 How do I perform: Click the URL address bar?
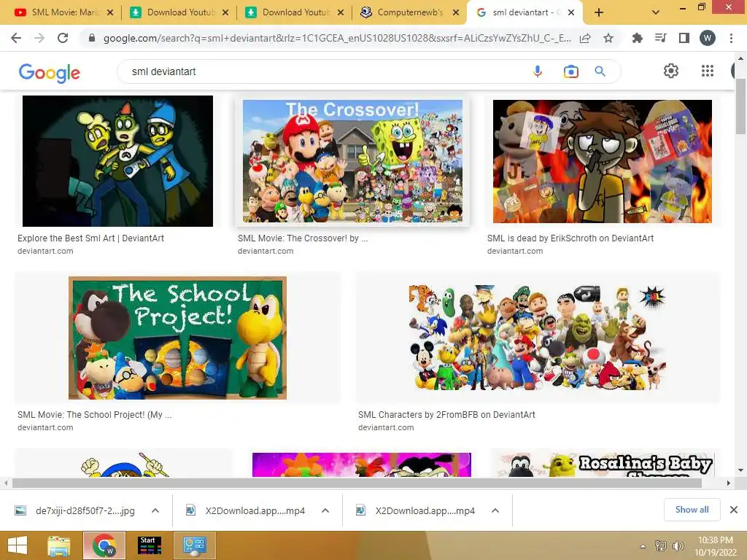coord(336,38)
